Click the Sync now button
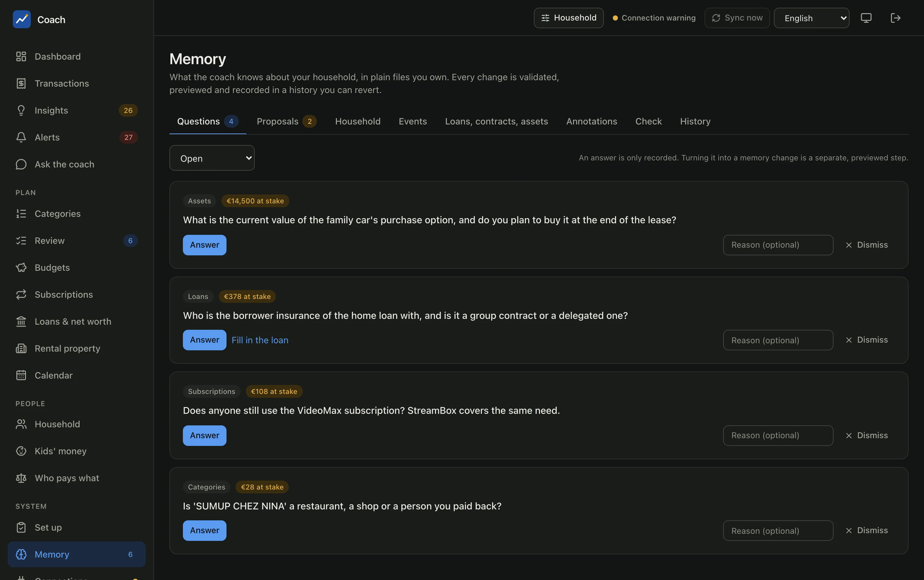Screen dimensions: 924x580 point(737,18)
